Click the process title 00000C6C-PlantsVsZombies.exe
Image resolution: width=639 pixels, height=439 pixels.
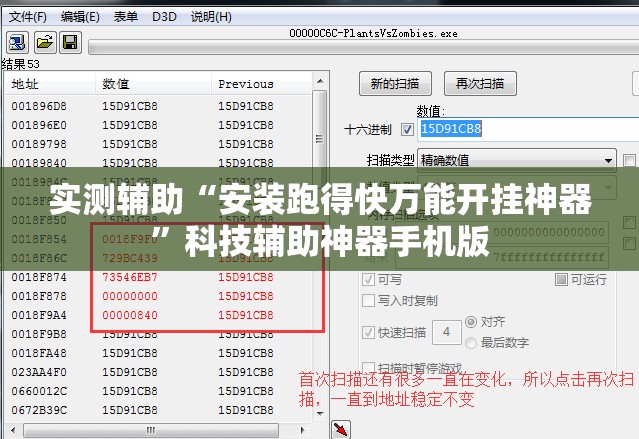373,33
